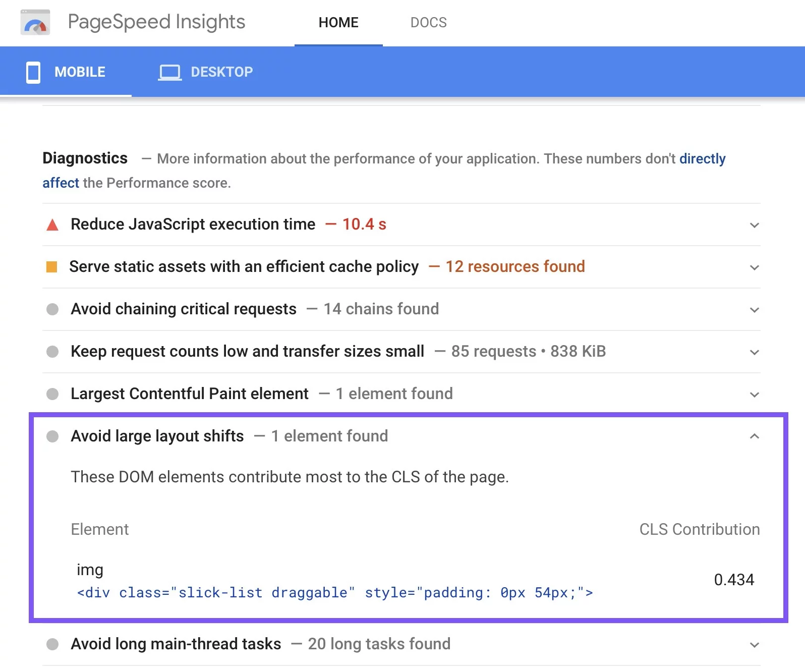Switch to the DESKTOP tab
The image size is (805, 672).
tap(206, 72)
